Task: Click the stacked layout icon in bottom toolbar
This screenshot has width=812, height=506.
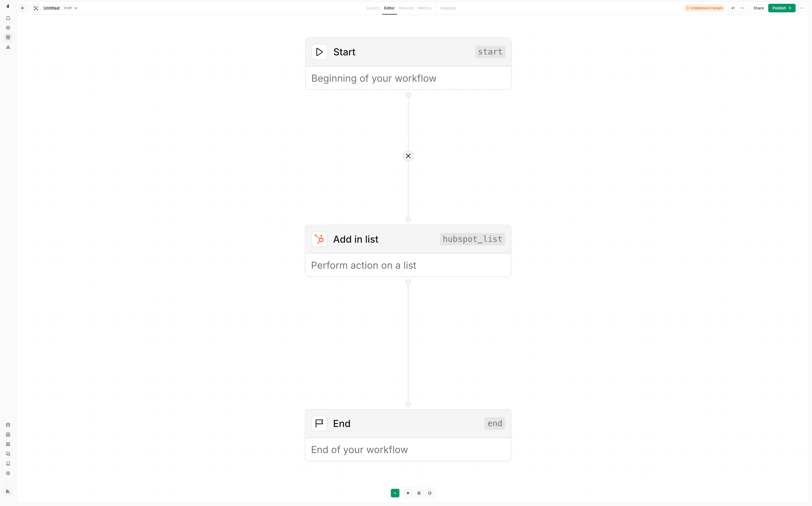Action: coord(419,493)
